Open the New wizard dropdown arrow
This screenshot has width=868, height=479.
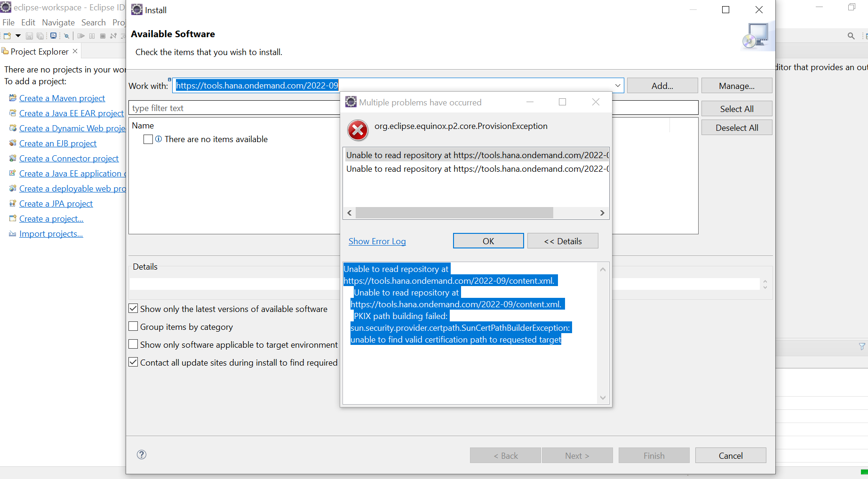18,36
